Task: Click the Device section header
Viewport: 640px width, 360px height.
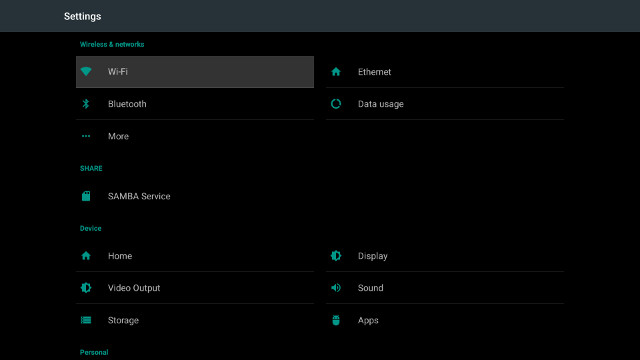Action: click(91, 228)
